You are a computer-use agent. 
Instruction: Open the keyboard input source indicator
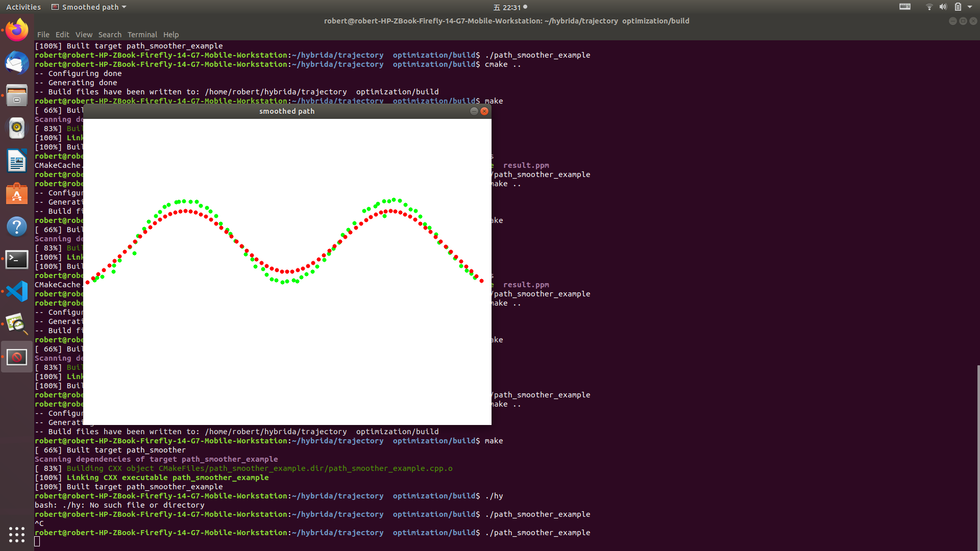pyautogui.click(x=904, y=7)
